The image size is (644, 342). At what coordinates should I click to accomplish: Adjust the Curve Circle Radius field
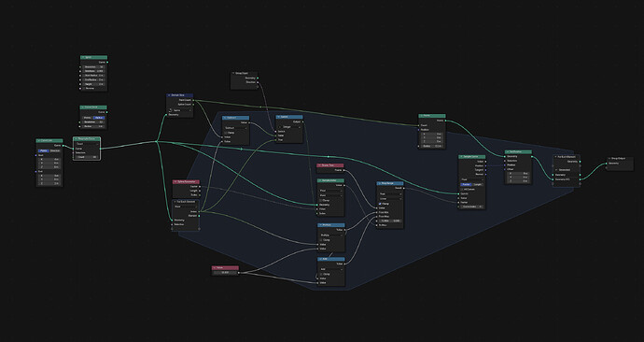(x=92, y=126)
